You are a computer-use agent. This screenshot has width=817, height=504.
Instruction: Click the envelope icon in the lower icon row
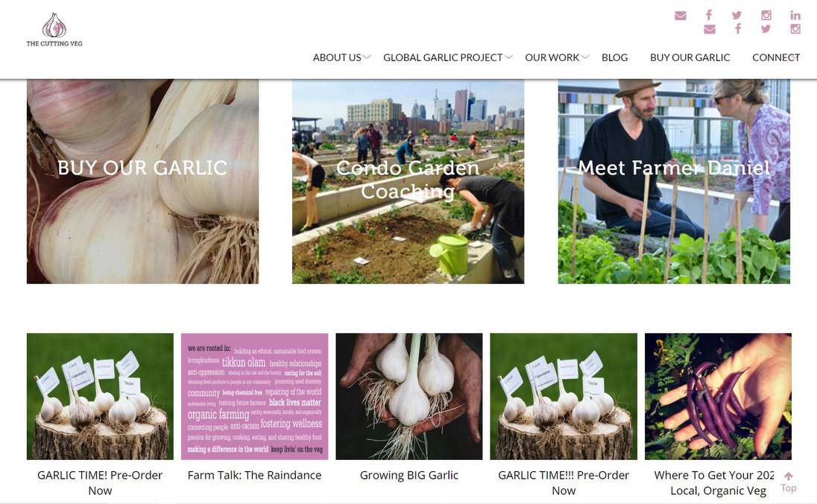(709, 29)
